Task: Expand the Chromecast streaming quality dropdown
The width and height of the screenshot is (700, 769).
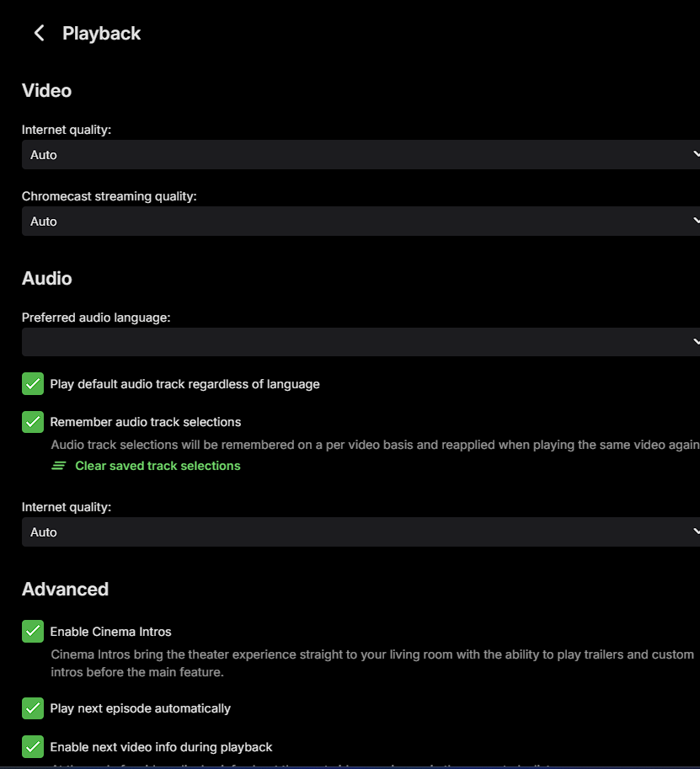Action: [361, 222]
